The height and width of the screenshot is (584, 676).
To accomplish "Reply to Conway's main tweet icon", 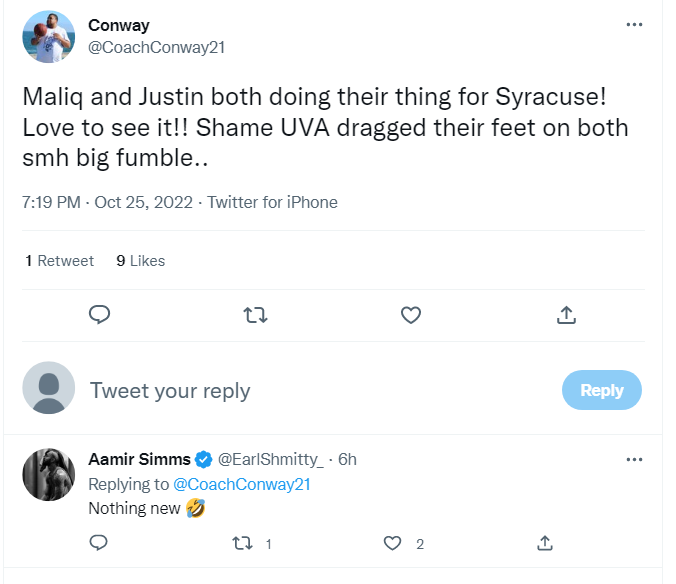I will tap(99, 315).
